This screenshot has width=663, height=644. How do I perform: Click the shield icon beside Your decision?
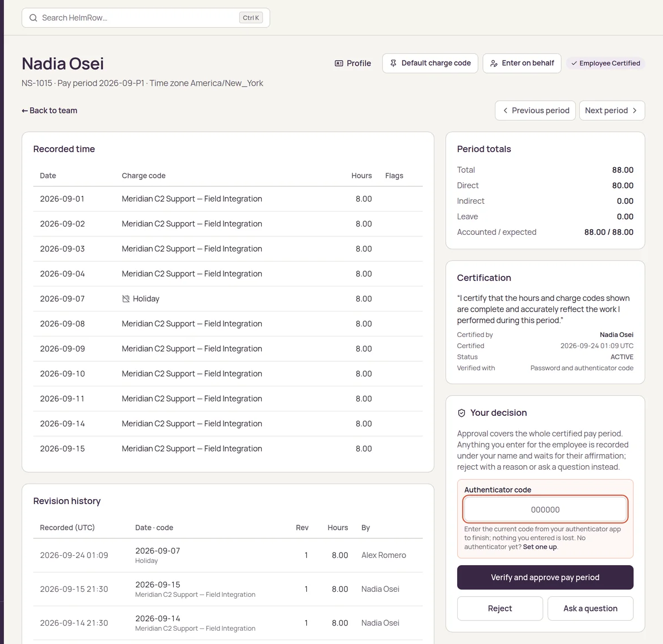[x=461, y=413]
